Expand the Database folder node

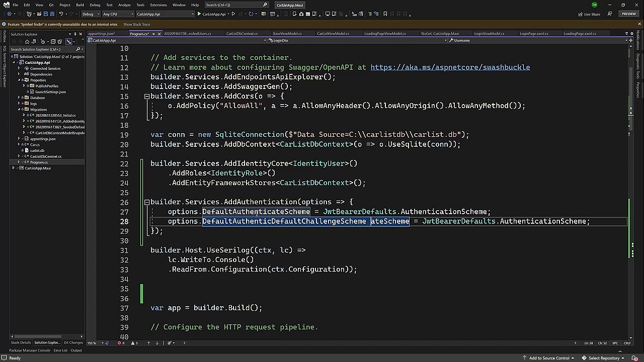click(19, 98)
